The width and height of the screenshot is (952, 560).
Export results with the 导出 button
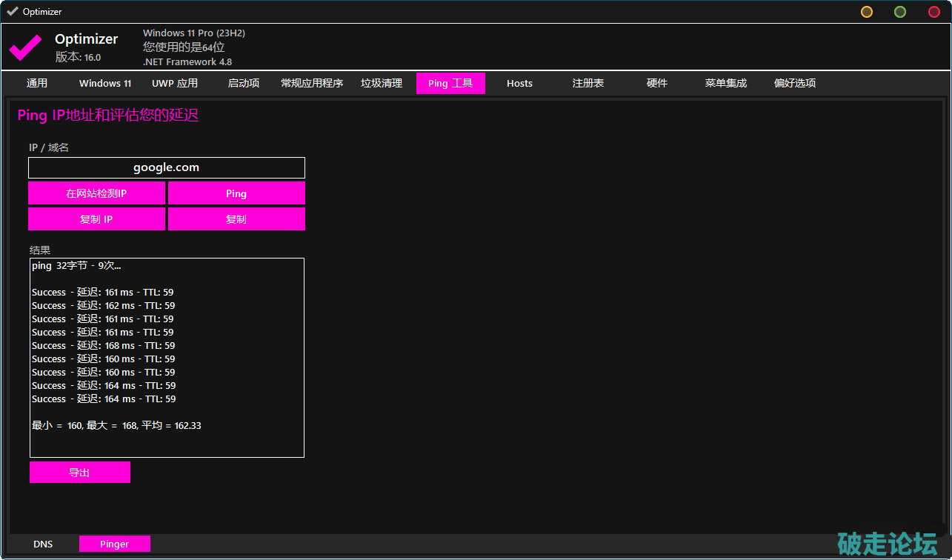point(80,473)
